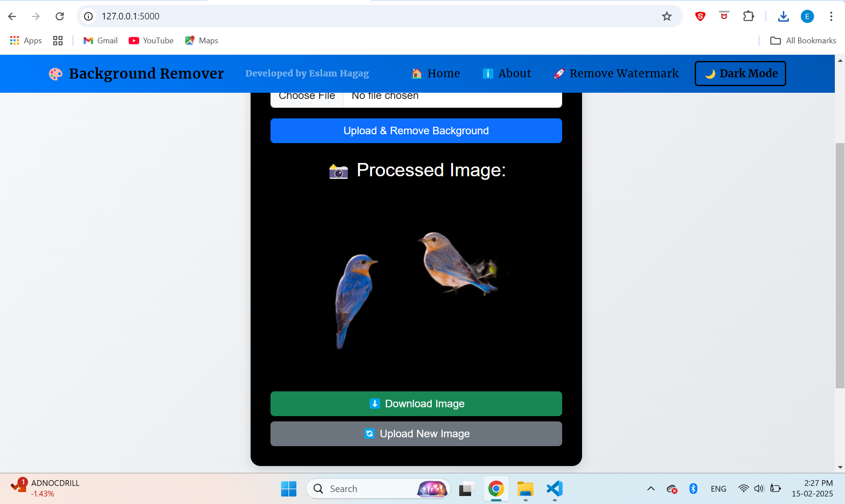This screenshot has width=845, height=504.
Task: Click the Upload New Image button
Action: [x=416, y=433]
